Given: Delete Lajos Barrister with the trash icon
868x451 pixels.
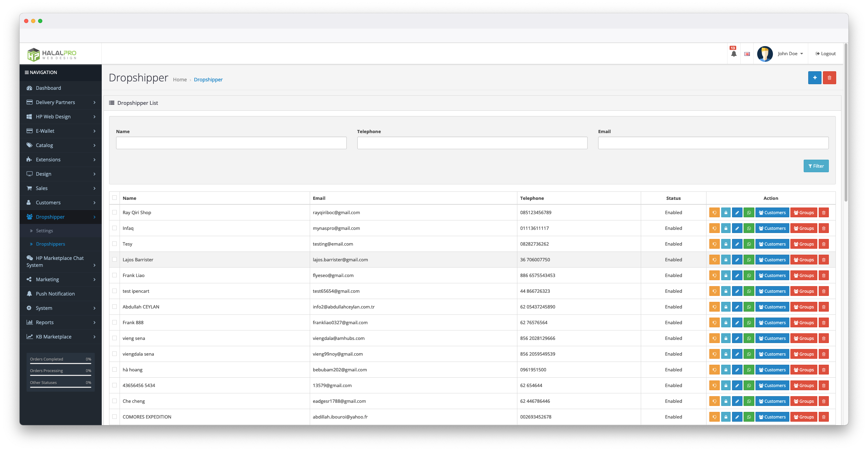Looking at the screenshot, I should coord(824,260).
